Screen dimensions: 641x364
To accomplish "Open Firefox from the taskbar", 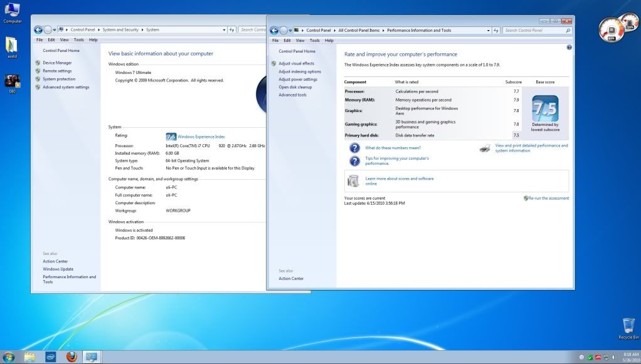I will (71, 356).
